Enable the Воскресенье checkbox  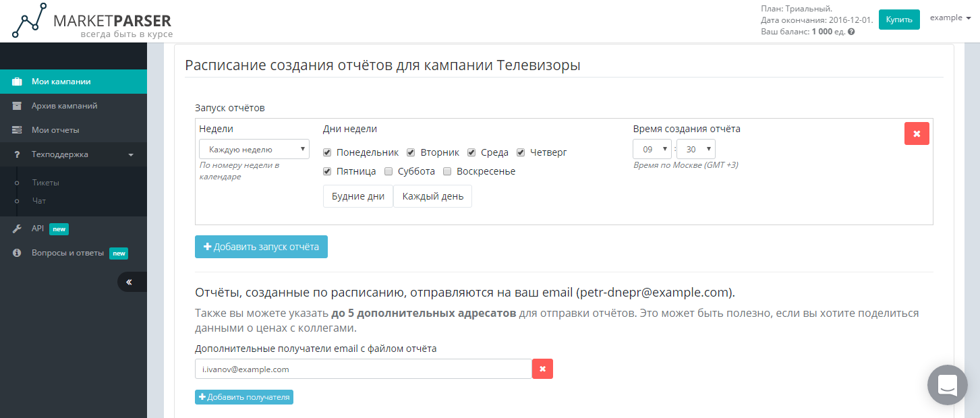click(x=447, y=171)
